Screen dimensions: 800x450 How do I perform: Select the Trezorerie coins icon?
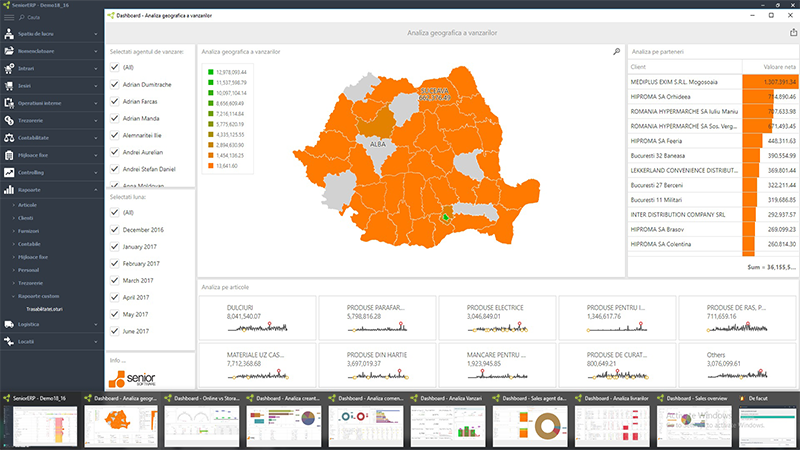[x=9, y=120]
